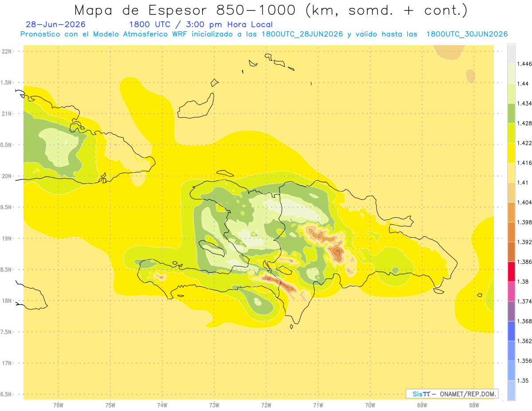The image size is (532, 411).
Task: Pick the pink legend swatch between 1.374 and 1.38
Action: tap(511, 291)
